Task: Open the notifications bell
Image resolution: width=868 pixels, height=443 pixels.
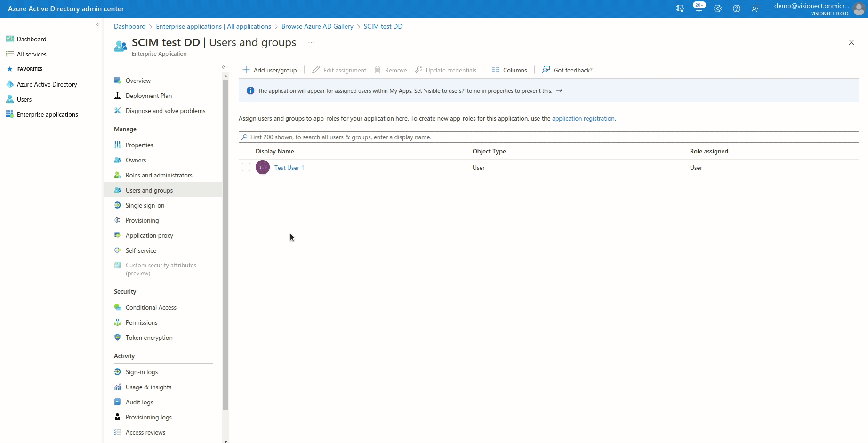Action: point(699,8)
